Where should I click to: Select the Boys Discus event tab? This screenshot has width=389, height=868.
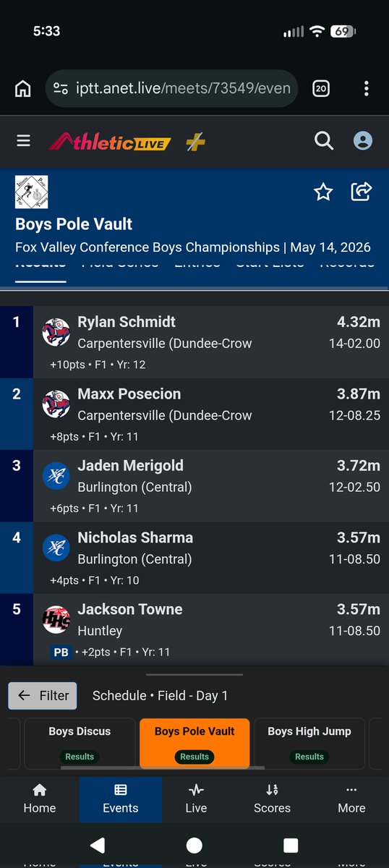(80, 743)
